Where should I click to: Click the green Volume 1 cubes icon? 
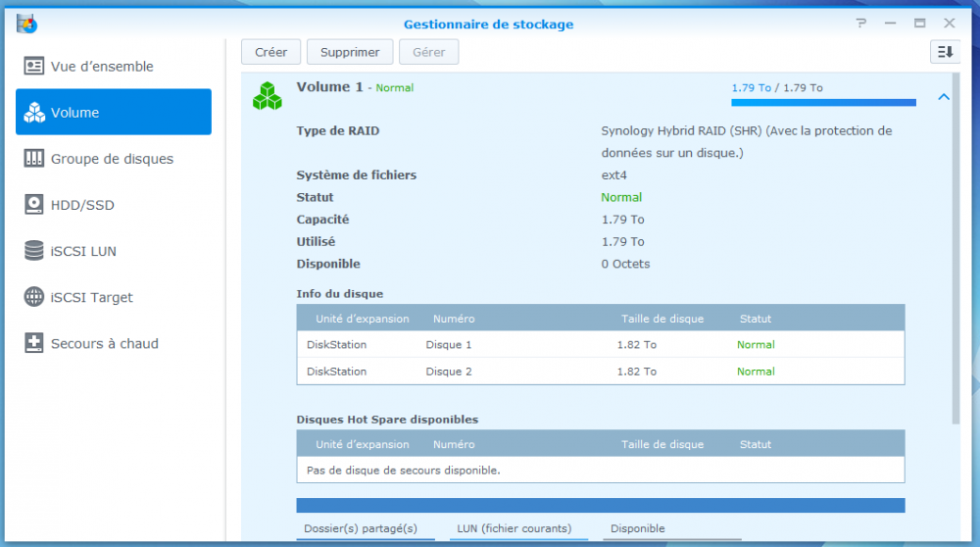pos(268,95)
